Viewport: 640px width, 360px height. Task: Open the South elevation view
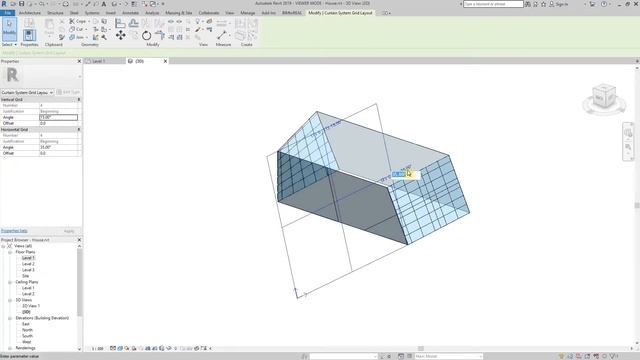27,336
